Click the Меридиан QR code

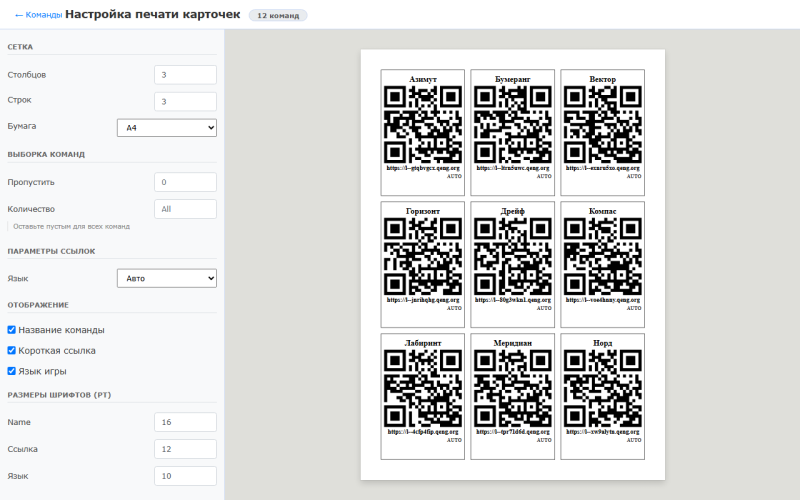(513, 388)
